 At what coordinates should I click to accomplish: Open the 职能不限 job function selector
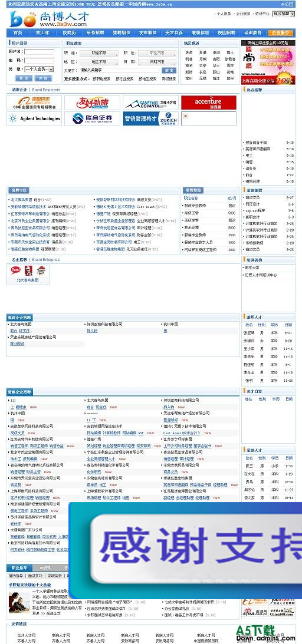99,53
